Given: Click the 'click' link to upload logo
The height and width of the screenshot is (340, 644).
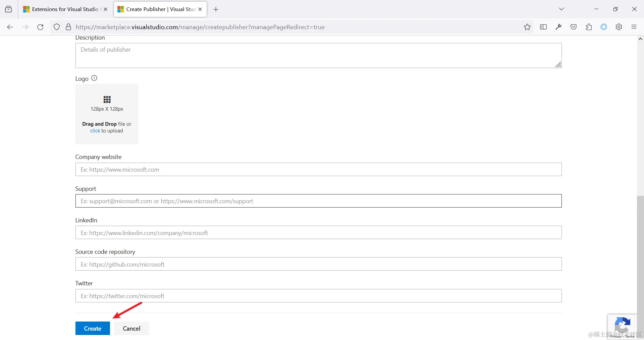Looking at the screenshot, I should coord(95,131).
